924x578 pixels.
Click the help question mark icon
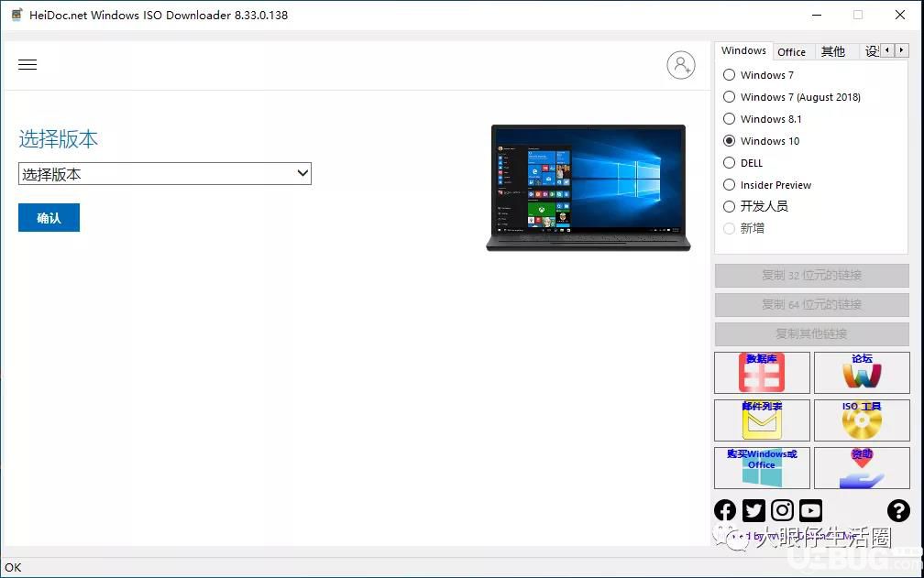898,510
